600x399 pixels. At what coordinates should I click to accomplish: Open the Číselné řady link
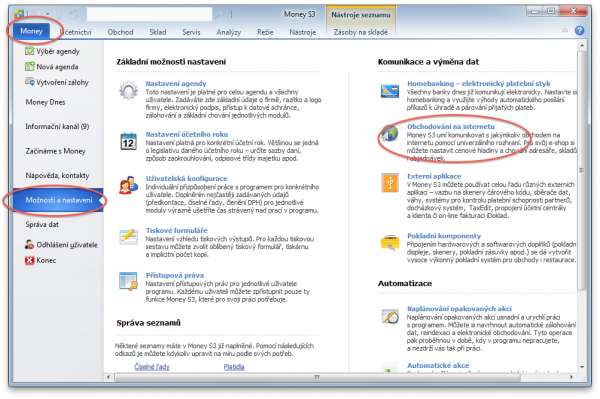152,366
